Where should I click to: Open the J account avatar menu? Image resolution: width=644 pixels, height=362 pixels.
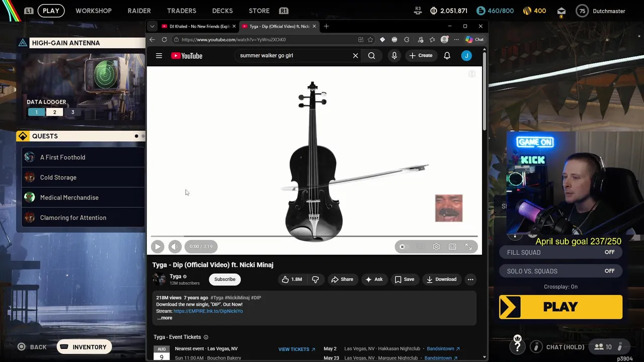click(x=466, y=56)
